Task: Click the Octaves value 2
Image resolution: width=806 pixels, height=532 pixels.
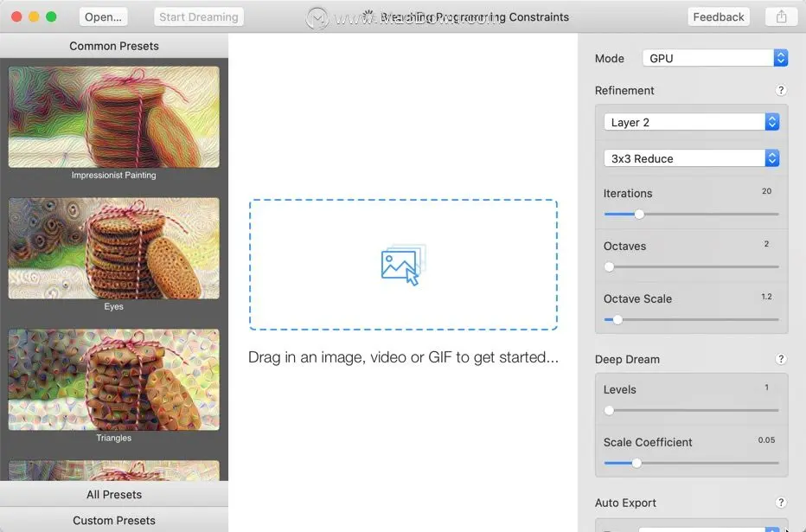Action: click(766, 244)
